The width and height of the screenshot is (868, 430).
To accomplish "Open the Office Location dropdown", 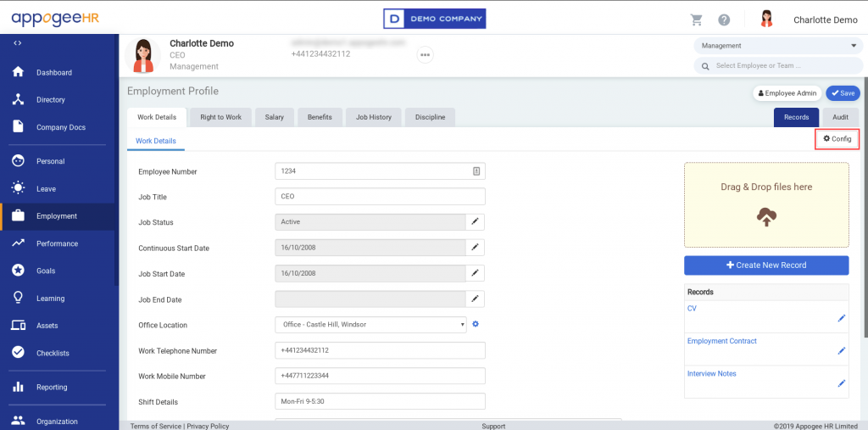I will [371, 325].
